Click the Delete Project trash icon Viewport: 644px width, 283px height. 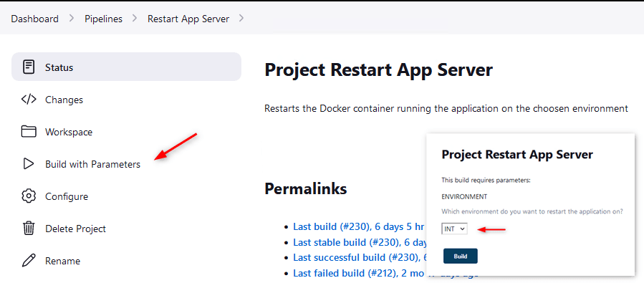pyautogui.click(x=29, y=228)
